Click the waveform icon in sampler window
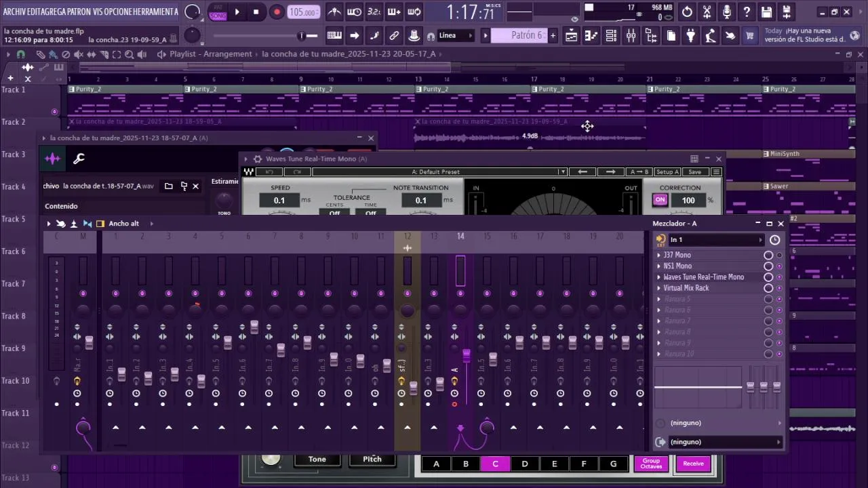868x488 pixels. (x=52, y=159)
